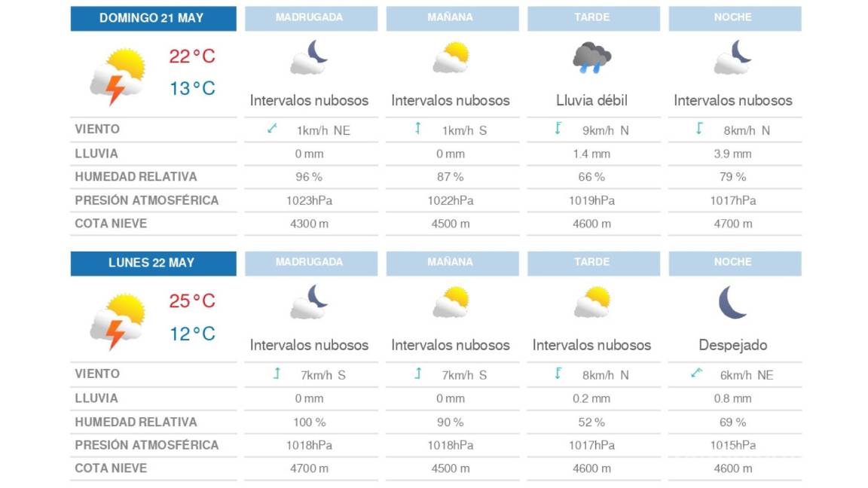Click the rain cloud icon under Sunday tarde

[593, 59]
